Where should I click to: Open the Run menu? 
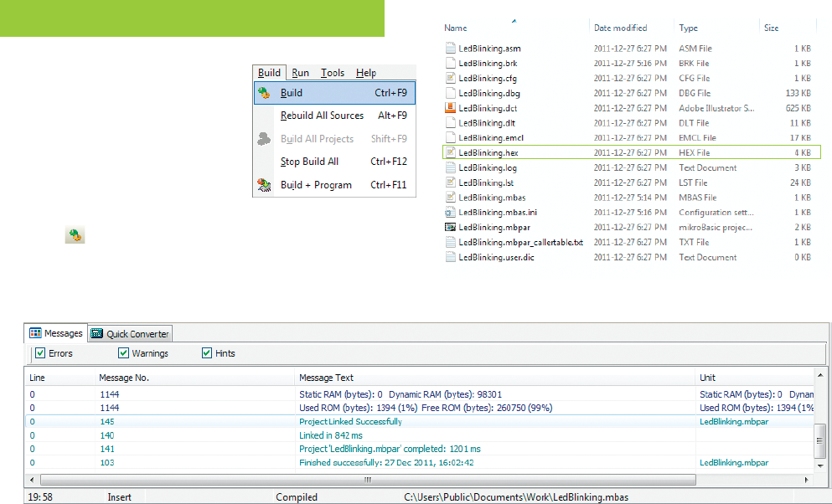300,73
